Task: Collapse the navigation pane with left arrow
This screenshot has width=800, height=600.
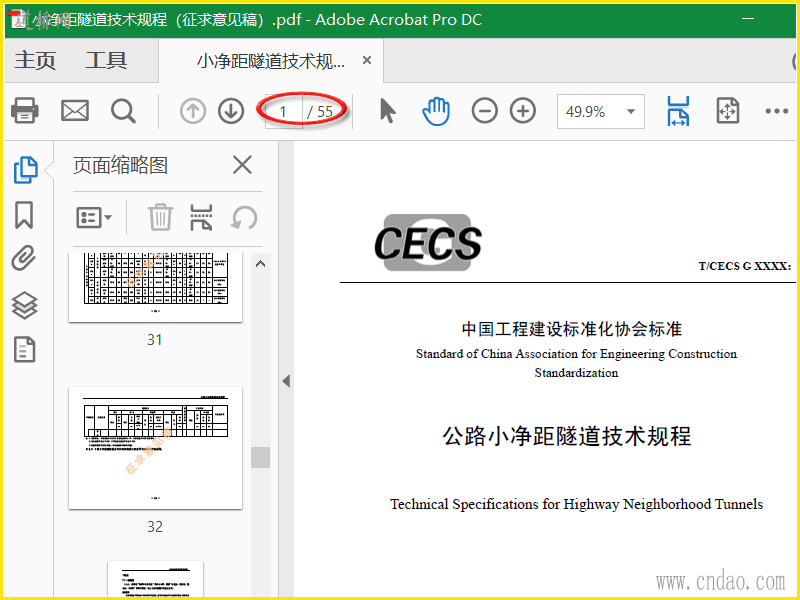Action: coord(286,381)
